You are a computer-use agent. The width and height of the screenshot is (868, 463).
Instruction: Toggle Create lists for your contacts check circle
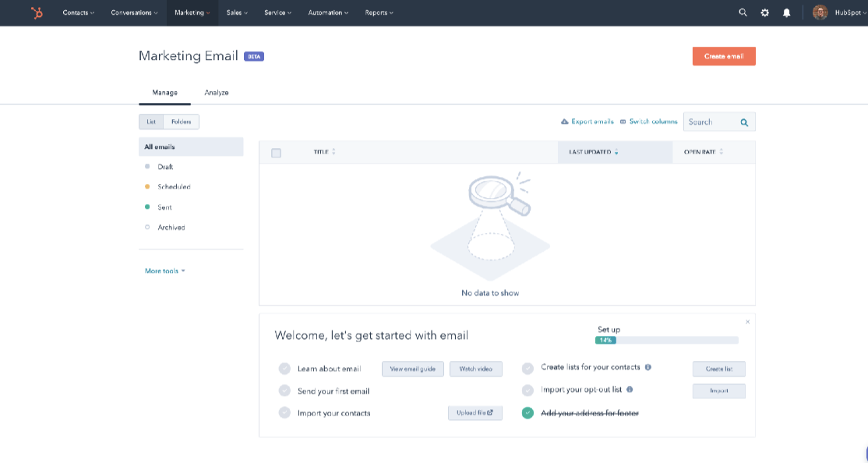tap(528, 368)
